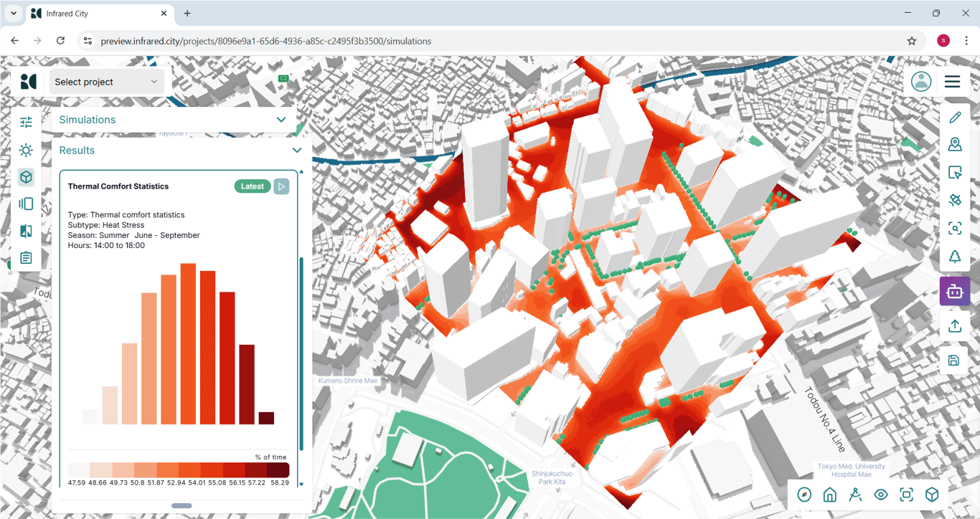
Task: Click the 47.59 lightest legend swatch
Action: [x=78, y=470]
